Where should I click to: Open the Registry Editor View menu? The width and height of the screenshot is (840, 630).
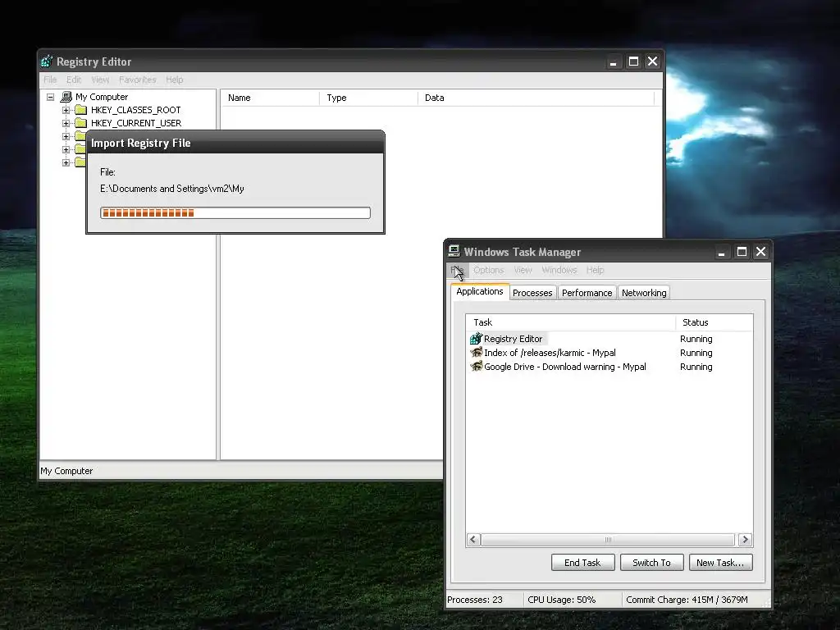tap(100, 80)
